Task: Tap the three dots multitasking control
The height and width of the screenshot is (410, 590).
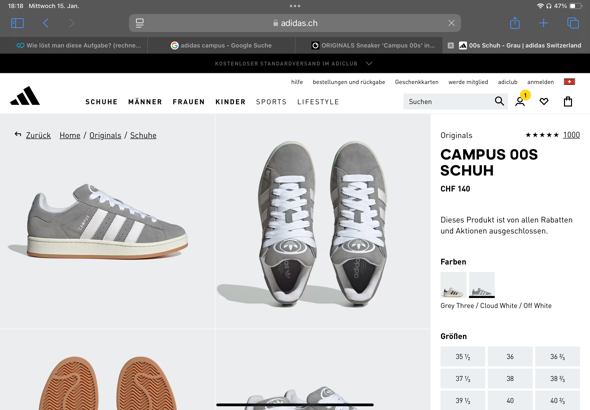Action: [x=295, y=6]
